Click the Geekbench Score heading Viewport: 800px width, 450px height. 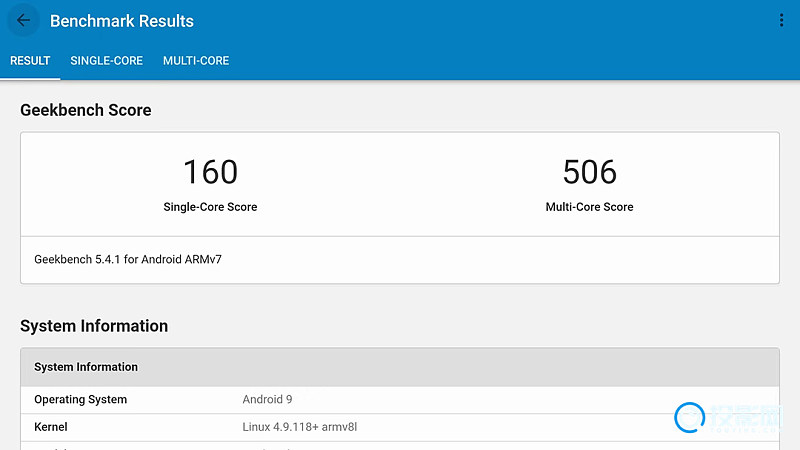click(x=86, y=110)
